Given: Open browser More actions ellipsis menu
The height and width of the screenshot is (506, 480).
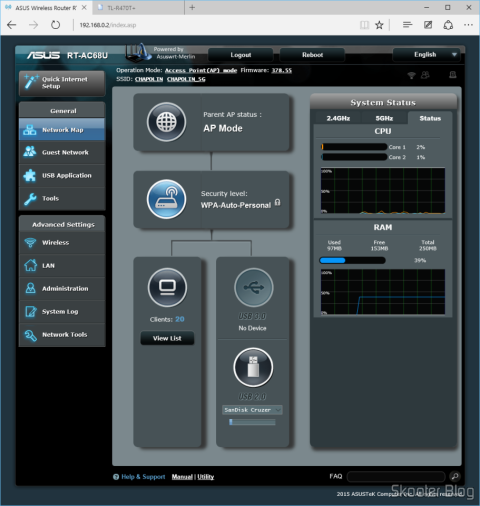Looking at the screenshot, I should [468, 25].
